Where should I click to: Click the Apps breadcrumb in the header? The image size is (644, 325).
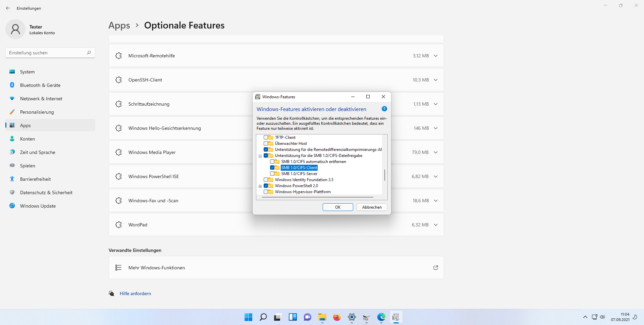click(x=119, y=25)
